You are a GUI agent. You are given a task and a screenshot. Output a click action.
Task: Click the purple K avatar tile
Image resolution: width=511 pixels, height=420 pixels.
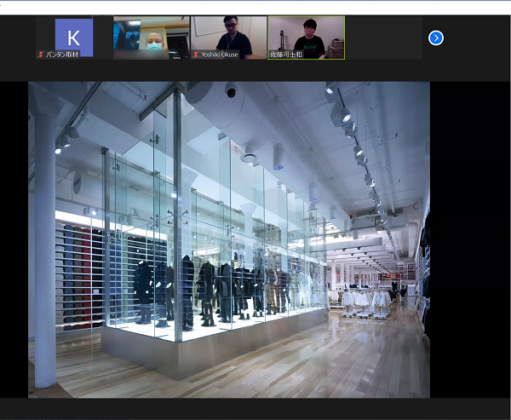click(x=73, y=37)
